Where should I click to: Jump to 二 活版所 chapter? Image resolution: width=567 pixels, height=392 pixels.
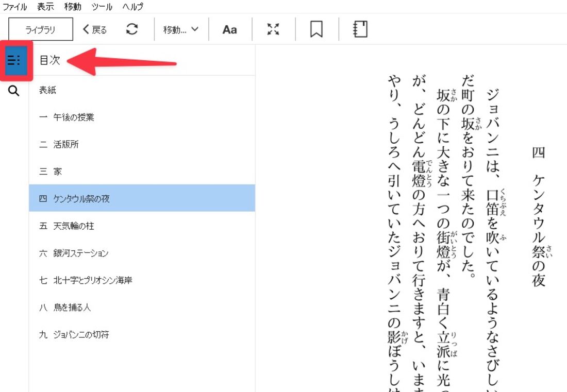142,144
